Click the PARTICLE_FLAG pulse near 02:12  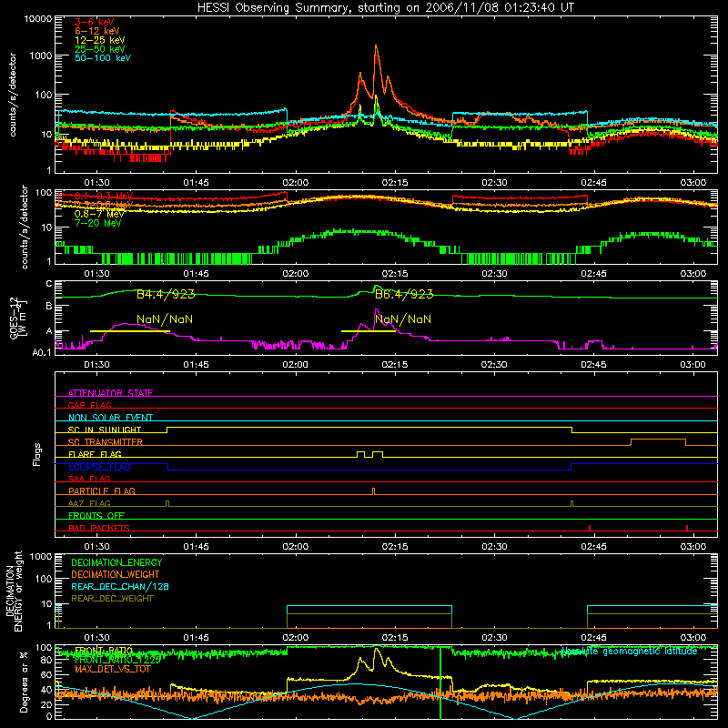pos(373,491)
